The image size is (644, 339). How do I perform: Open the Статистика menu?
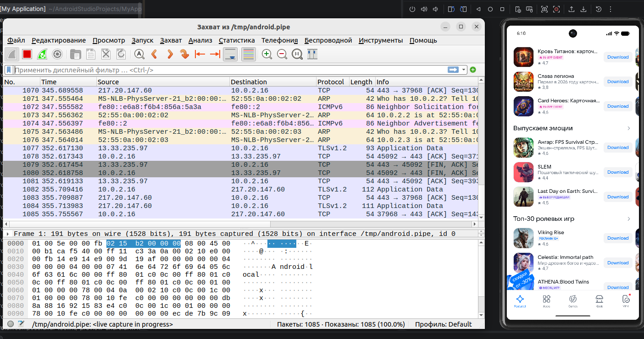point(237,40)
